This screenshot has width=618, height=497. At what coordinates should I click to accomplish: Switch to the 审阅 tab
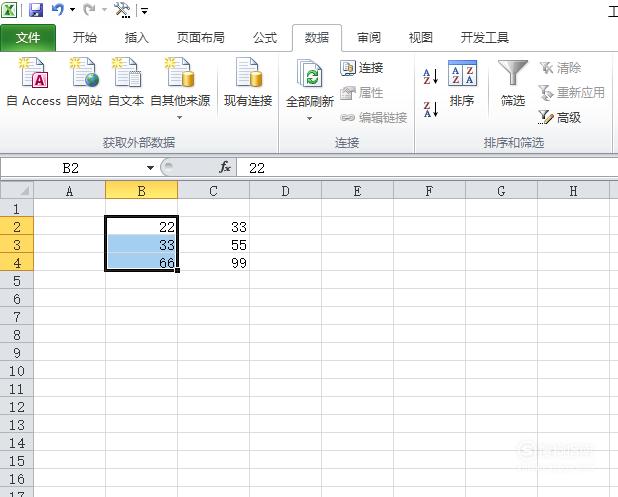click(369, 38)
